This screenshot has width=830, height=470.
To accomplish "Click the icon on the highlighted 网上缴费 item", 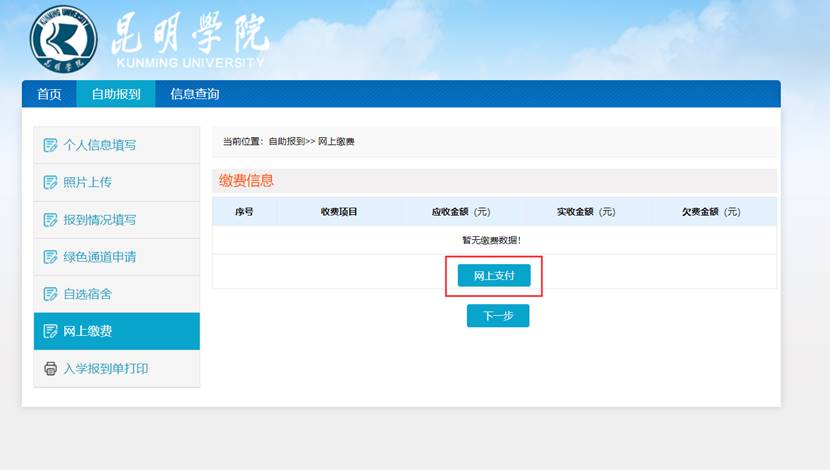I will point(50,331).
